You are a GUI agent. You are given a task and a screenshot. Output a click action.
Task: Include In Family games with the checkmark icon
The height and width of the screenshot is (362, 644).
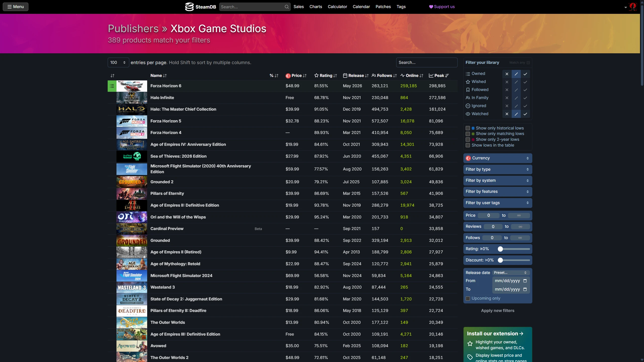click(525, 98)
